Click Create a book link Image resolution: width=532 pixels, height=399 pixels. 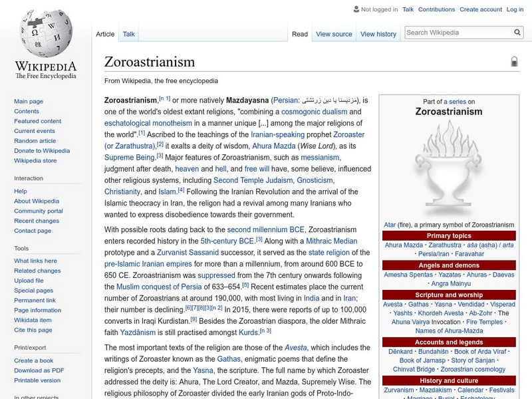pos(34,360)
